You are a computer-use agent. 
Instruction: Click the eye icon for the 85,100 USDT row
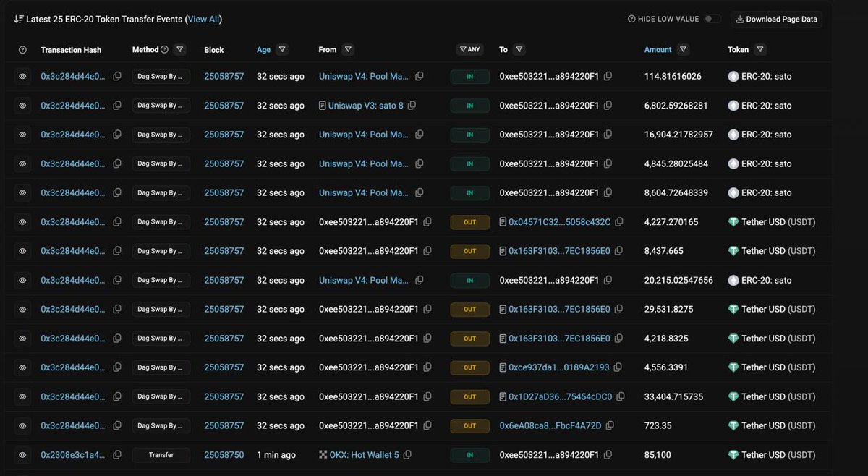[22, 455]
